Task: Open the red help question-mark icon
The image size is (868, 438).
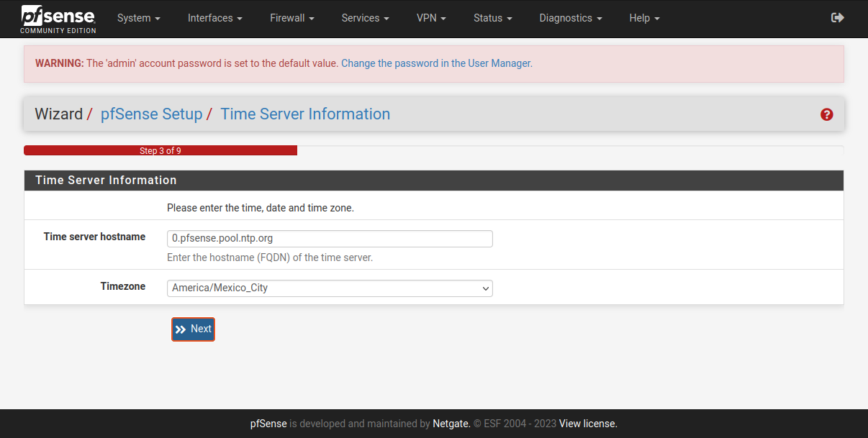Action: point(826,114)
